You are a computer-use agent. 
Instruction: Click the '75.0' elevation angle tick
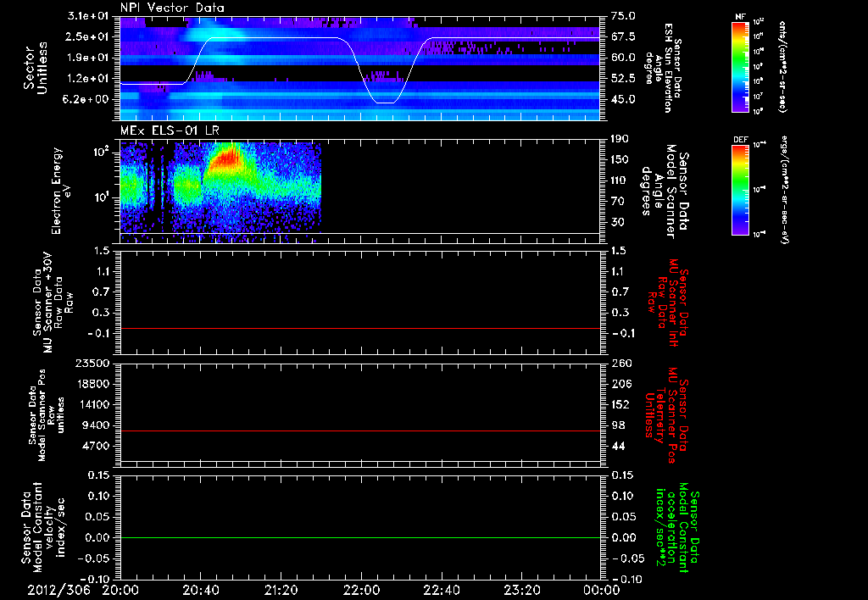pos(623,16)
